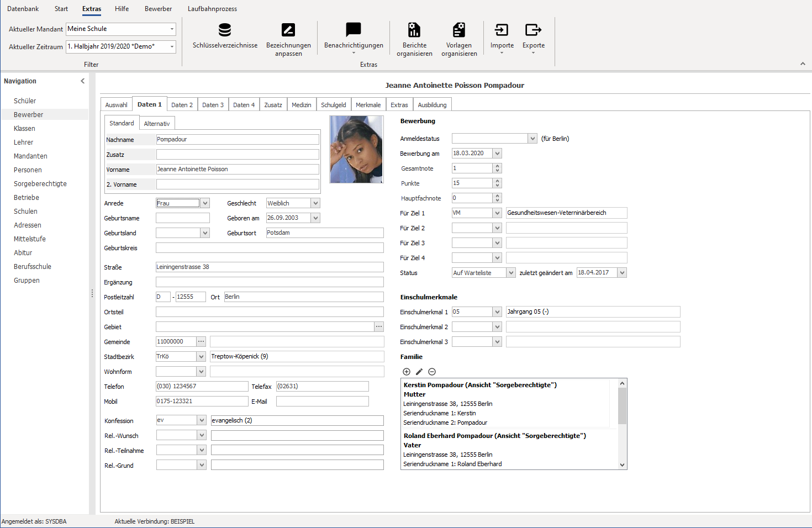
Task: Open Vorlagen organisieren icon
Action: (x=459, y=30)
